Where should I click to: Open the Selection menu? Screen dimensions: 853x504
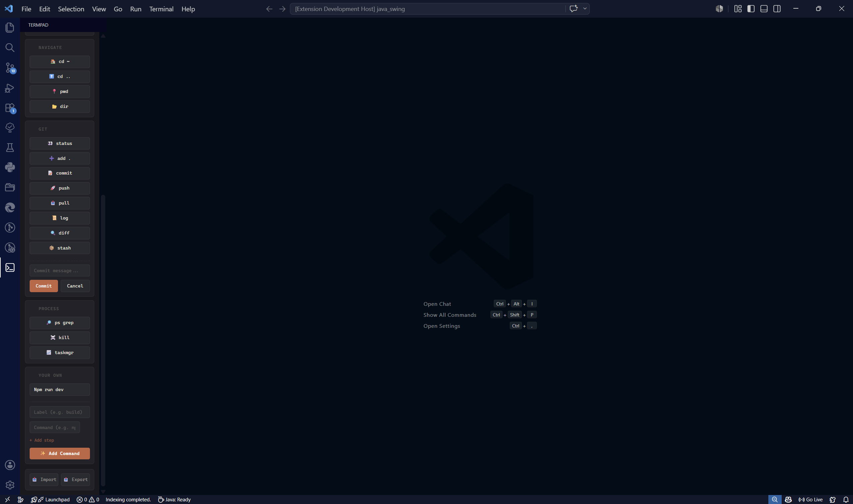(x=71, y=9)
